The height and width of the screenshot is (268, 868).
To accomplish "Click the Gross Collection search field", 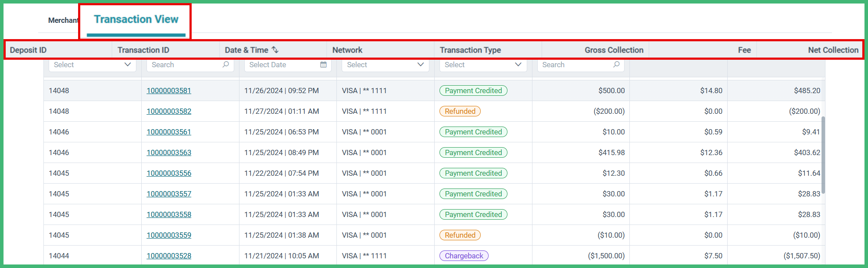I will 581,65.
